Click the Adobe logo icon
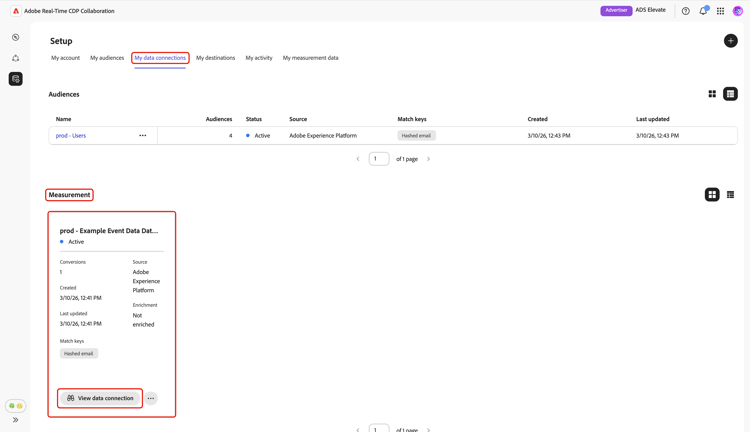The width and height of the screenshot is (750, 432). click(16, 11)
